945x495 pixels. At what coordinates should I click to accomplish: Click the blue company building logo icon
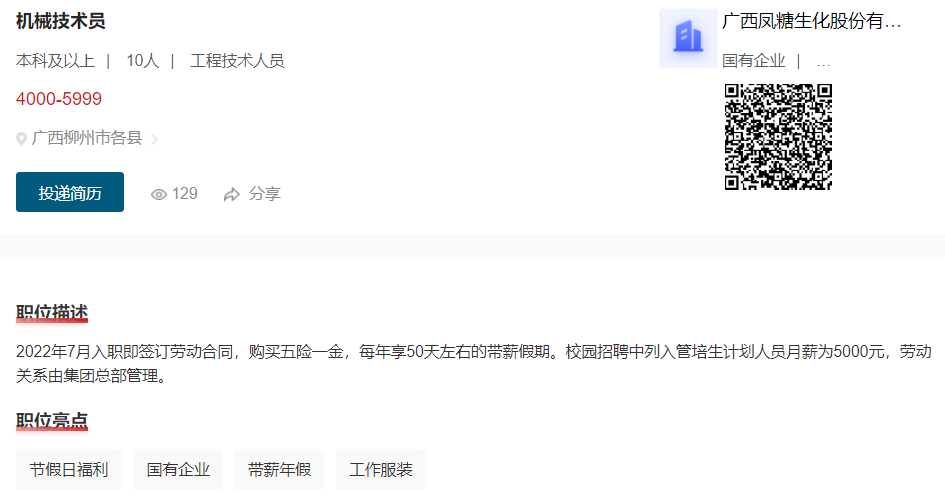click(x=688, y=38)
